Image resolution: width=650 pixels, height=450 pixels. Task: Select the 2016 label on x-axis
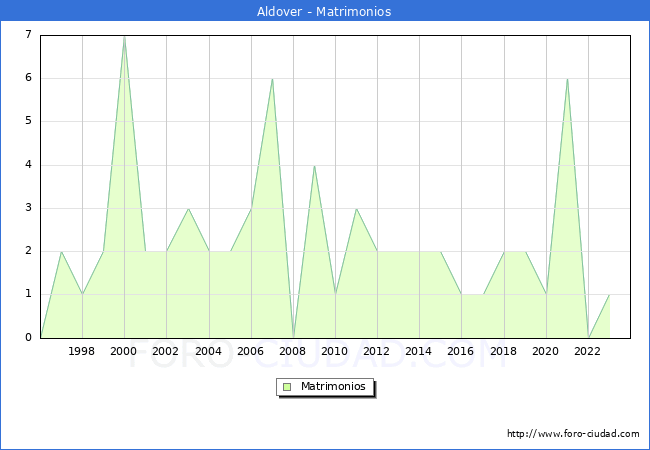[461, 351]
